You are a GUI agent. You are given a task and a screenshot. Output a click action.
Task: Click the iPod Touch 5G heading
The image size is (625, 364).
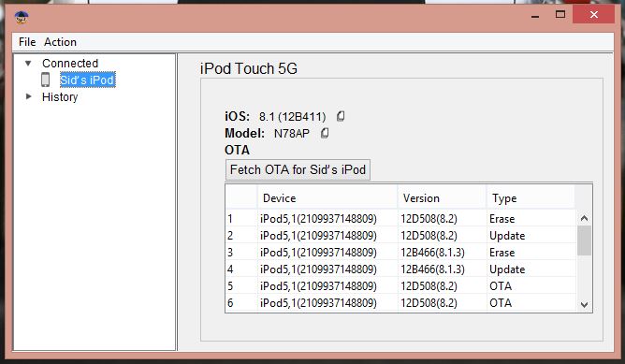(x=249, y=68)
